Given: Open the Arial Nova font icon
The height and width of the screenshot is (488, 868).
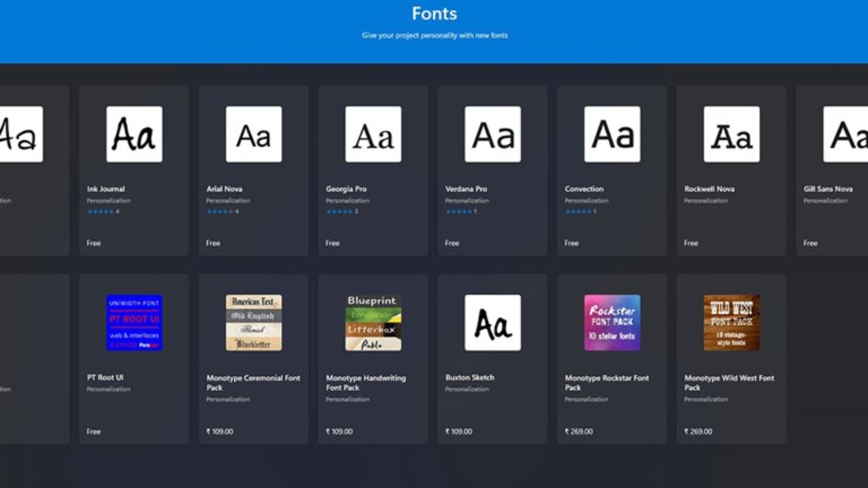Looking at the screenshot, I should pyautogui.click(x=254, y=134).
